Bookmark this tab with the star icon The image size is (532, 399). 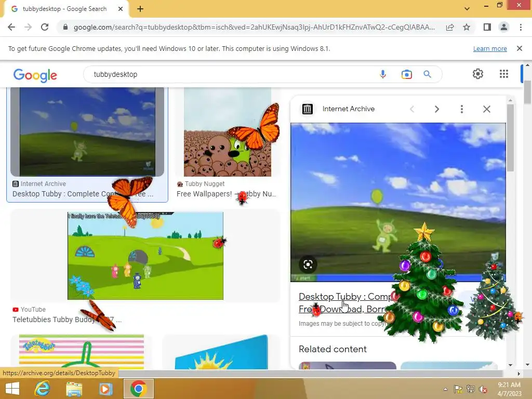point(467,27)
